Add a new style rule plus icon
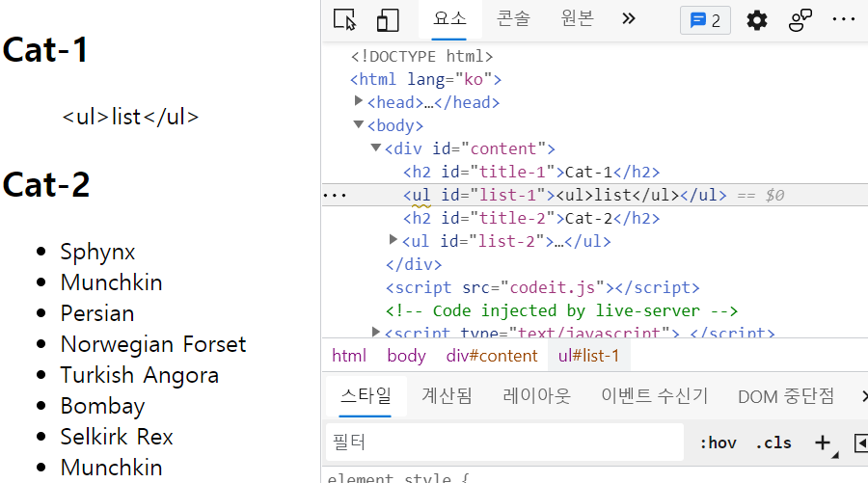 coord(823,443)
